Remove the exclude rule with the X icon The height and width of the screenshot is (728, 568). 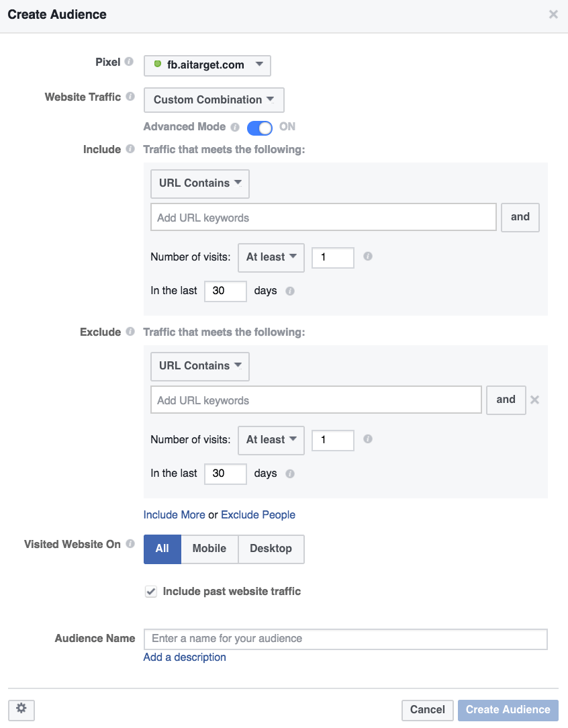(x=534, y=400)
